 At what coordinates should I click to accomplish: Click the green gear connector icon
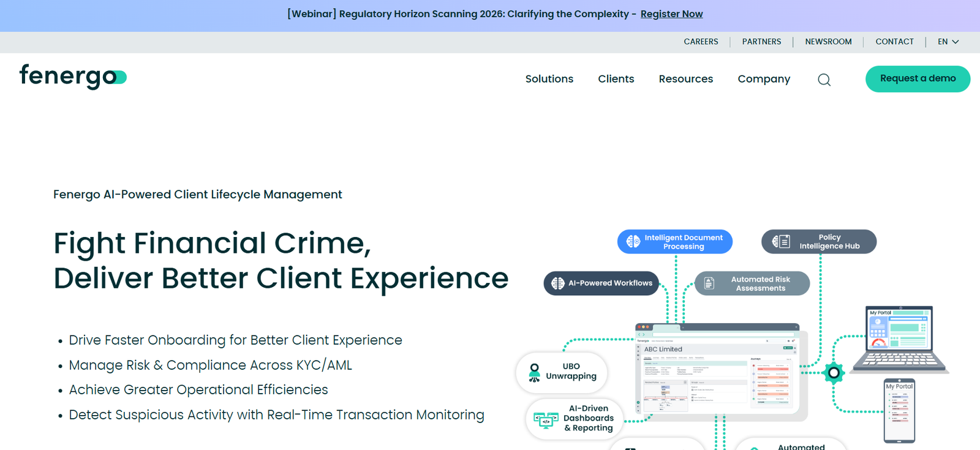[833, 372]
